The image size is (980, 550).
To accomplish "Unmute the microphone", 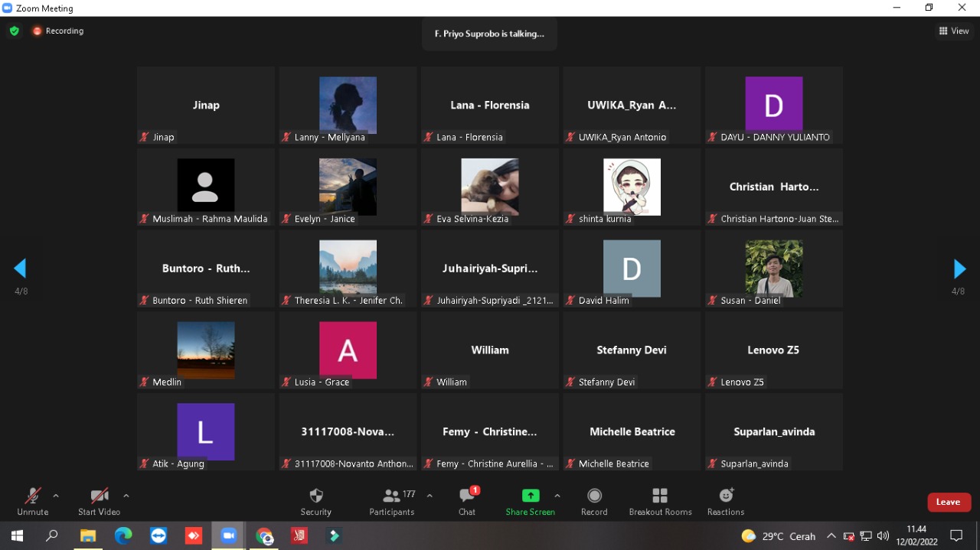I will click(32, 501).
